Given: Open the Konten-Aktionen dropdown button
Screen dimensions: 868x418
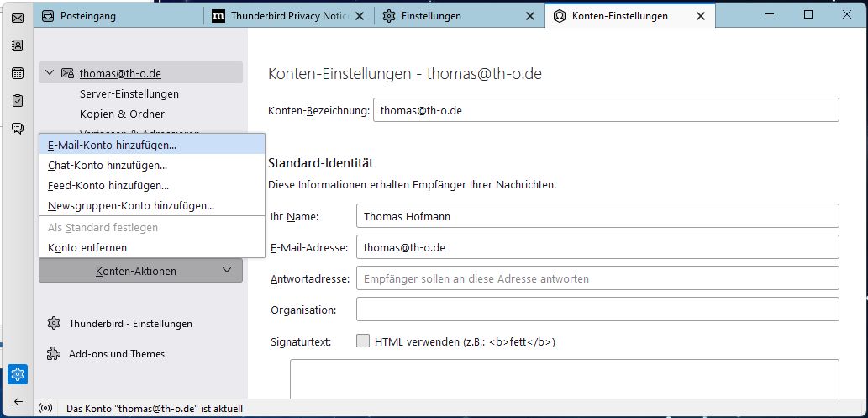Looking at the screenshot, I should click(x=140, y=271).
